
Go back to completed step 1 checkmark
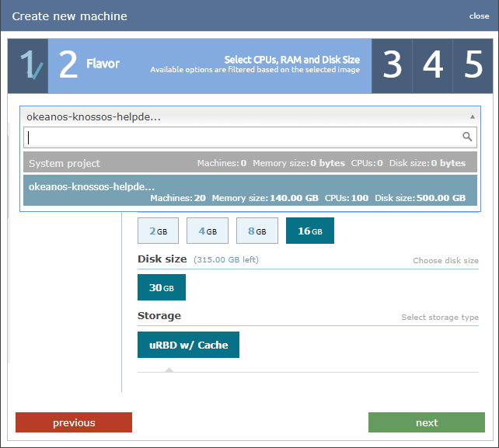point(28,65)
